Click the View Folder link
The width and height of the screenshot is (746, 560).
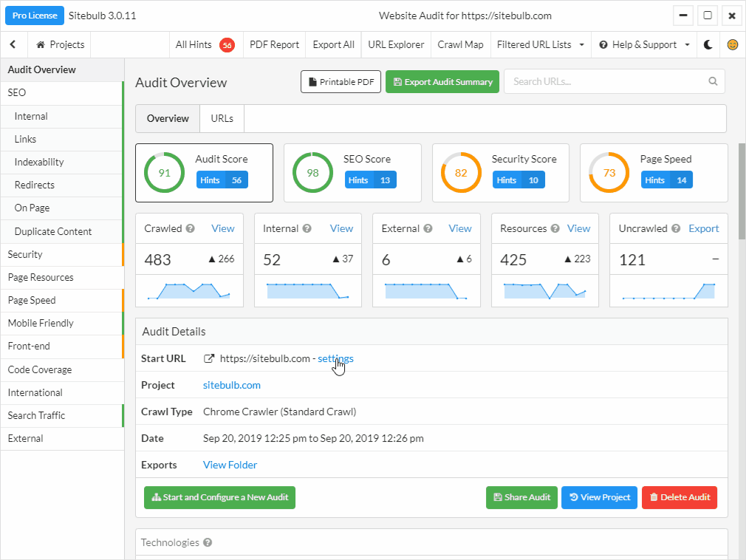230,465
